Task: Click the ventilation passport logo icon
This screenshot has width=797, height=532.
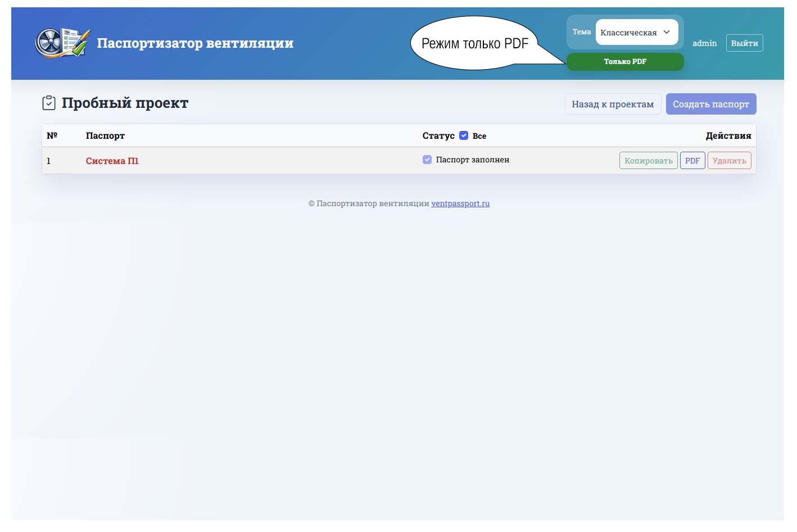Action: [x=62, y=43]
